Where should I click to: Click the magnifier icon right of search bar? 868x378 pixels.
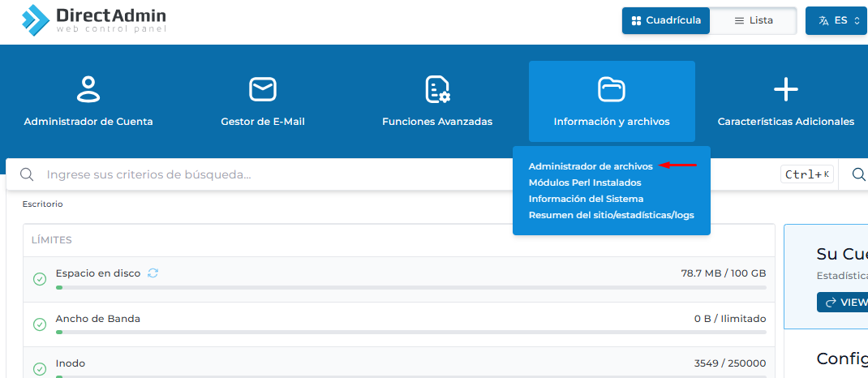858,174
